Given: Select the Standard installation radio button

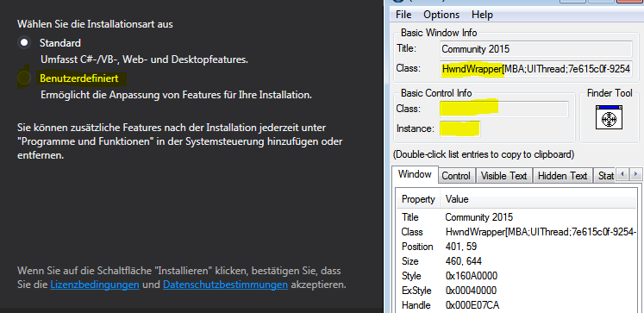Looking at the screenshot, I should coord(25,43).
